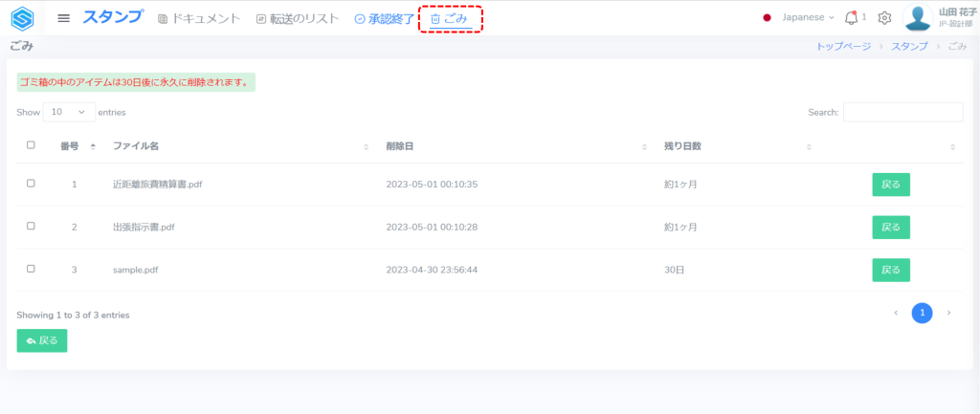This screenshot has height=414, width=980.
Task: Go to previous page arrow
Action: coord(896,313)
